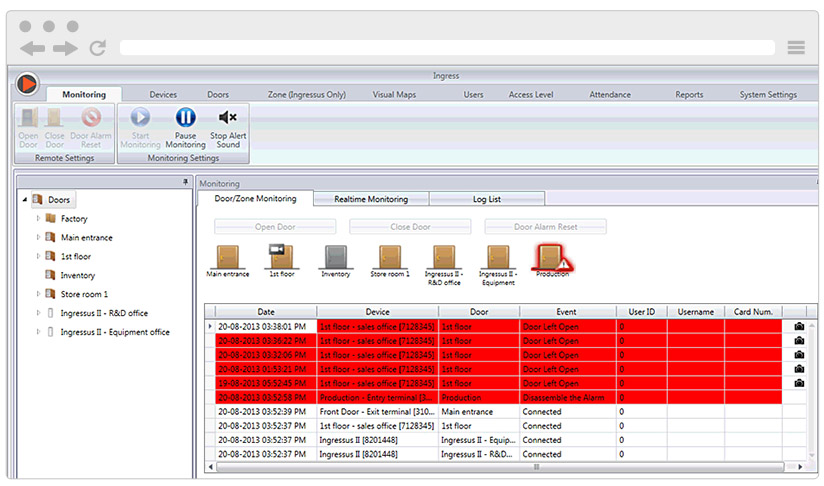This screenshot has height=486, width=824.
Task: Open the System Settings tab
Action: [768, 95]
